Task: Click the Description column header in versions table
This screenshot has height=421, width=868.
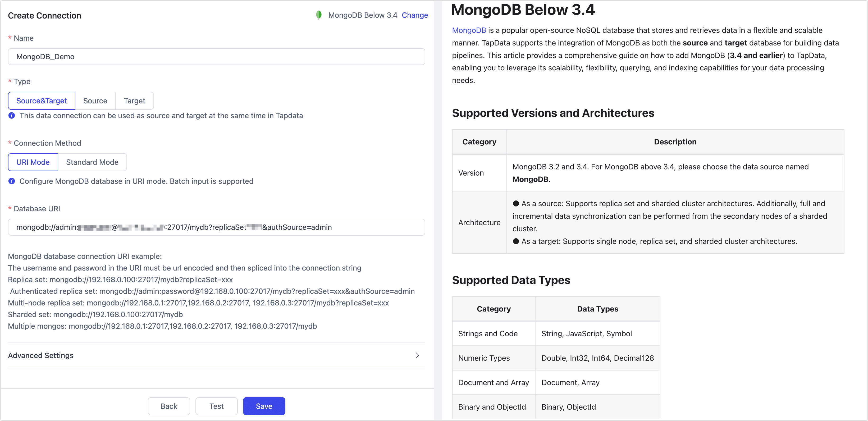Action: click(675, 141)
